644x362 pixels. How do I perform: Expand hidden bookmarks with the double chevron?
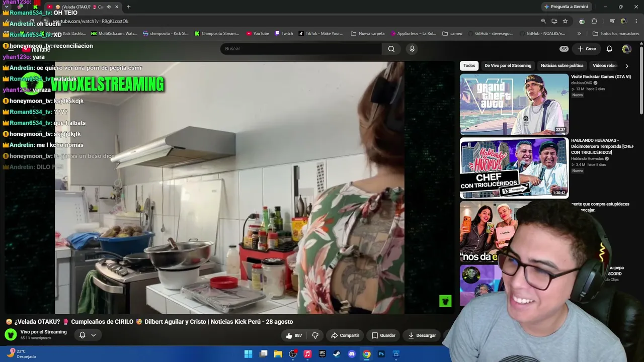click(579, 34)
